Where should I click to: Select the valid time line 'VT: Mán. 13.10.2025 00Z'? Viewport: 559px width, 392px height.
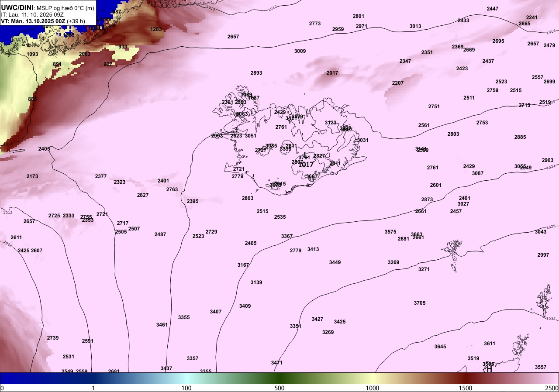point(34,21)
